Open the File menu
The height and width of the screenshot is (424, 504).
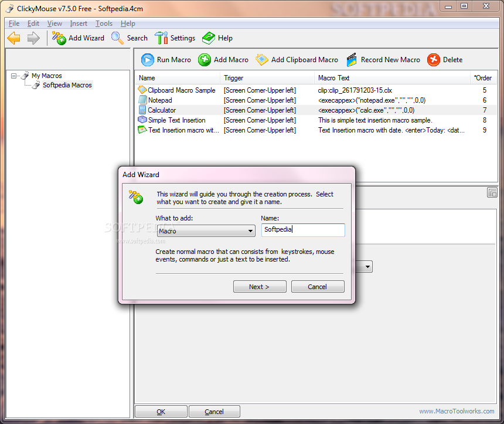click(x=14, y=23)
